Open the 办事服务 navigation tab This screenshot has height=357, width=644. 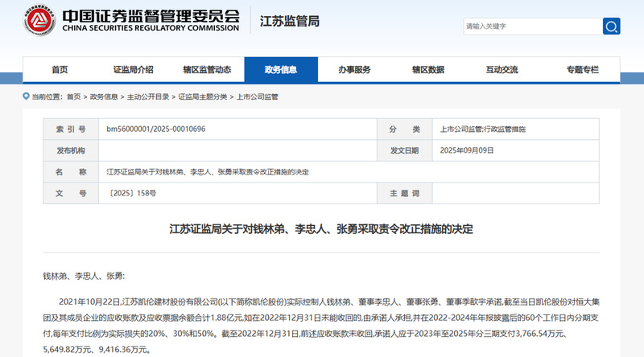coord(354,70)
